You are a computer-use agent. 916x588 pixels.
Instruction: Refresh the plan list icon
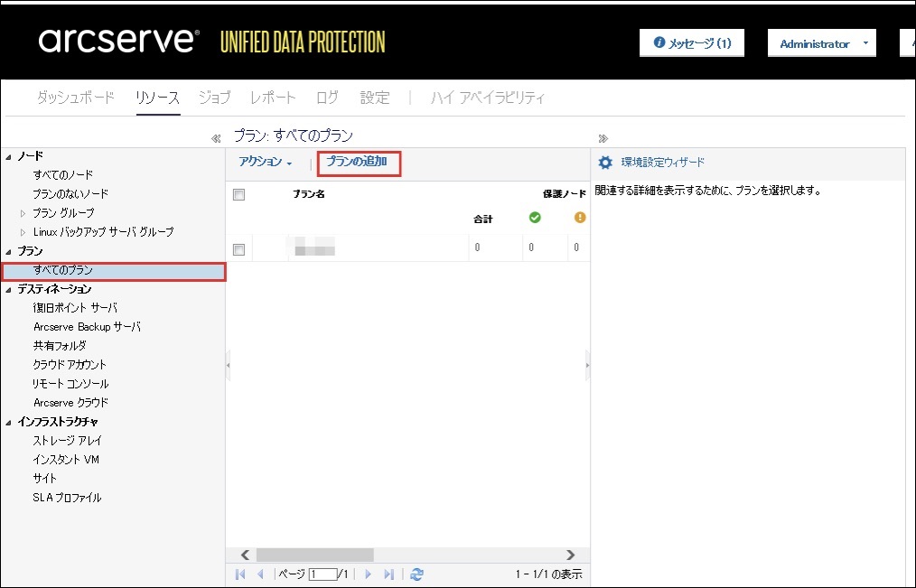[x=416, y=574]
